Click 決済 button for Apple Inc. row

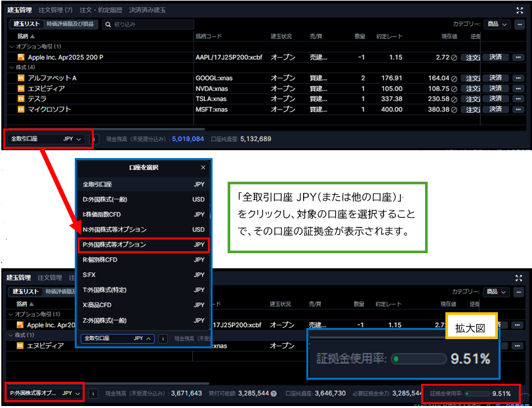[496, 57]
